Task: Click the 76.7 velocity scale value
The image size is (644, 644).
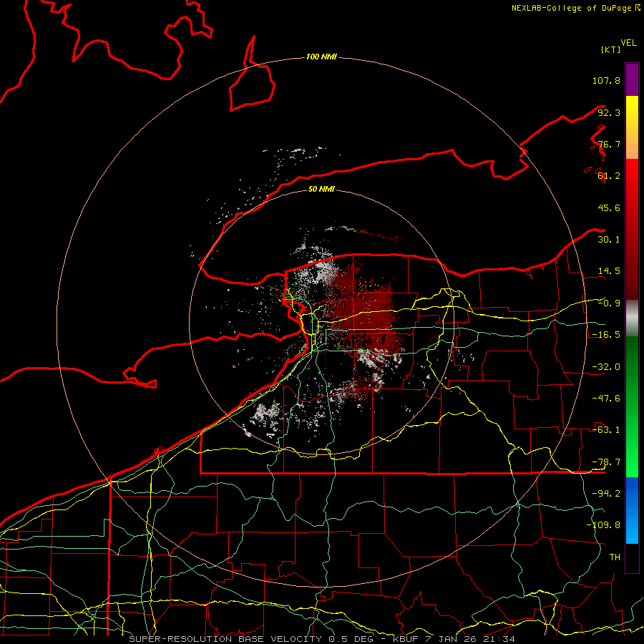Action: click(x=609, y=144)
